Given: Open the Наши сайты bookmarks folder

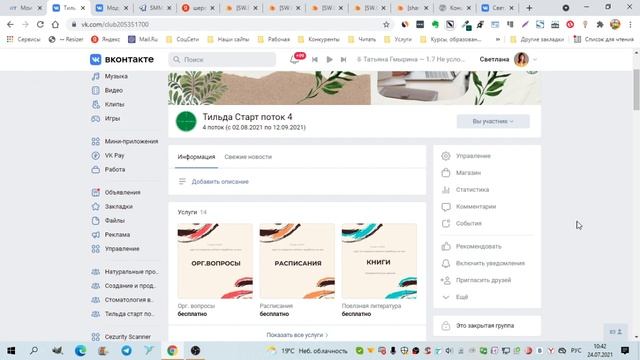Looking at the screenshot, I should 228,39.
